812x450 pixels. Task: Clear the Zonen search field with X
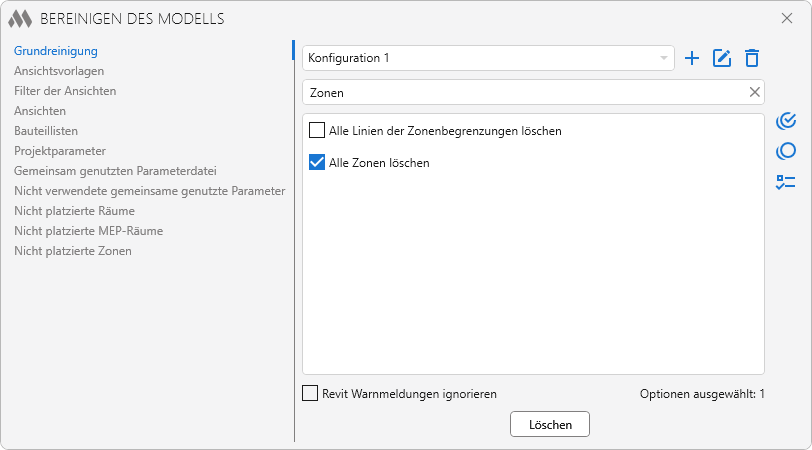pyautogui.click(x=755, y=92)
